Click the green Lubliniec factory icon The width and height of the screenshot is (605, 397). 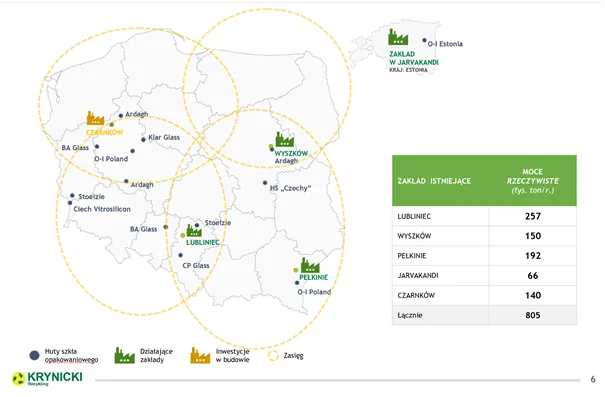[x=194, y=230]
